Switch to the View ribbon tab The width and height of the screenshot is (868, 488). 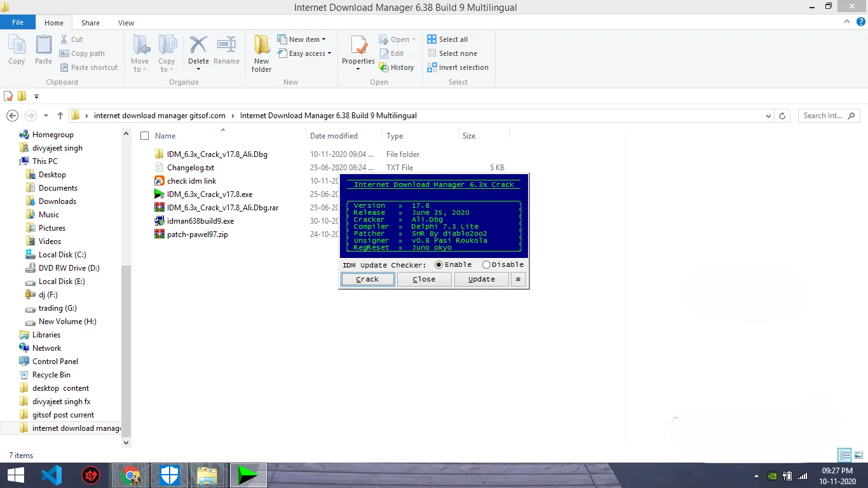[126, 23]
